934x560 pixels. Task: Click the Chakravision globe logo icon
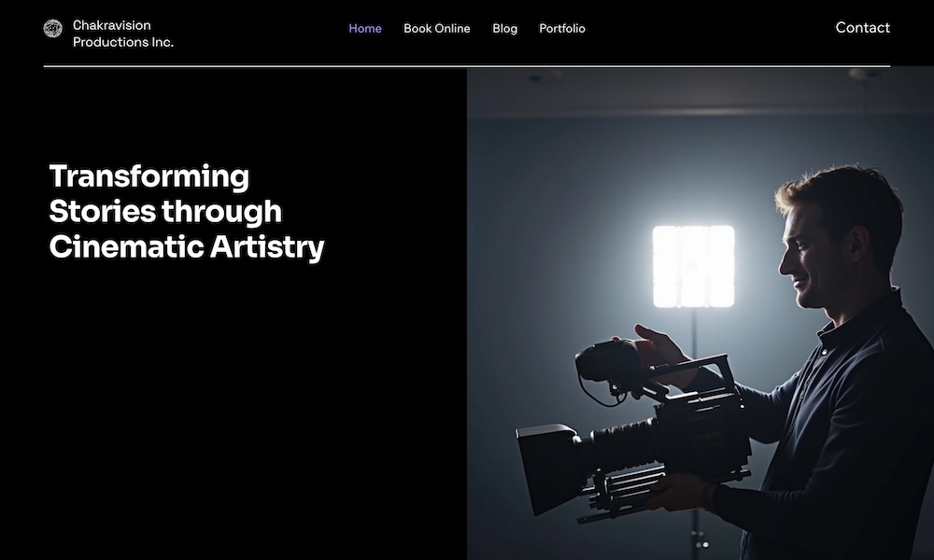click(53, 28)
